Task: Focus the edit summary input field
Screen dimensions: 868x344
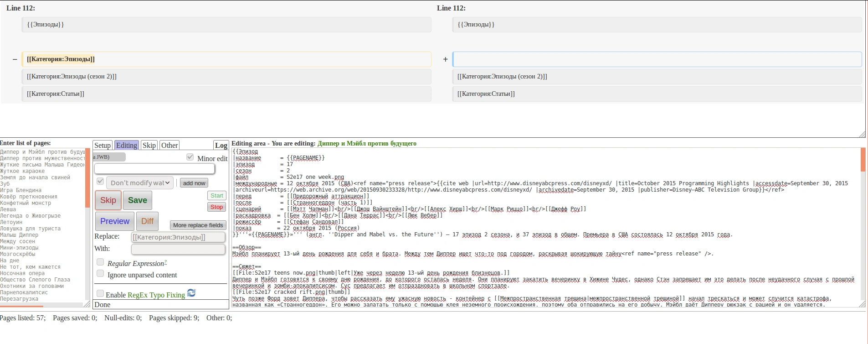Action: (154, 169)
